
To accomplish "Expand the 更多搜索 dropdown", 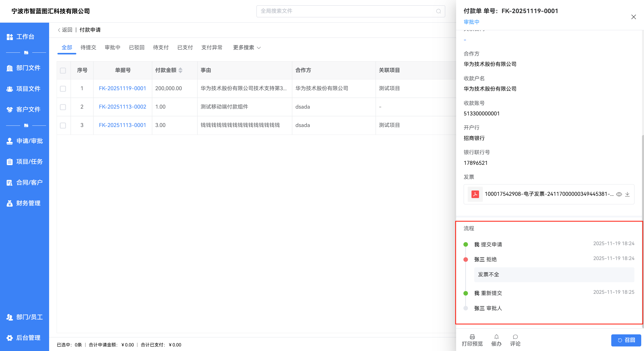I will click(x=247, y=48).
